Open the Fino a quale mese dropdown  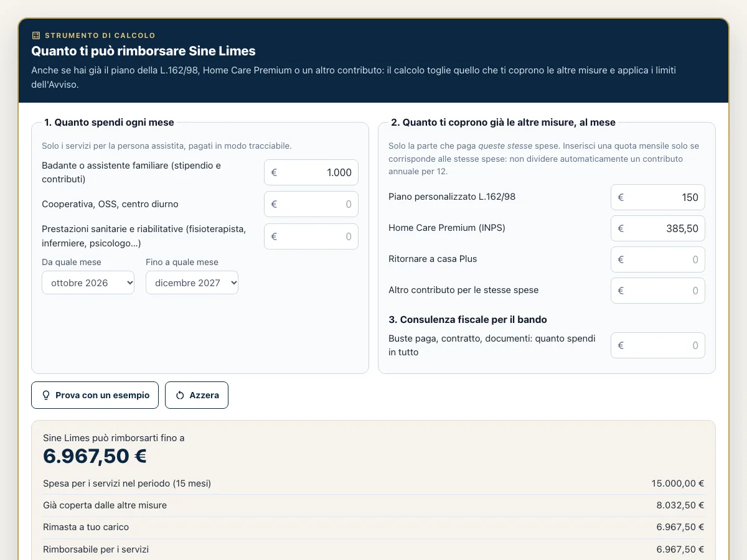click(192, 282)
